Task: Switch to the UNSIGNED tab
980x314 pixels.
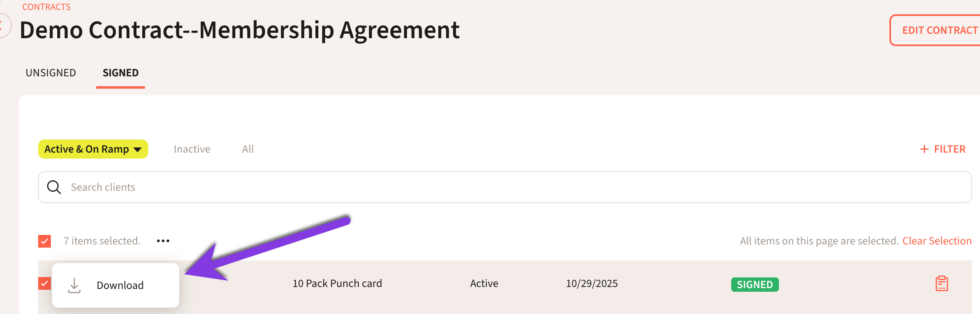Action: click(x=51, y=73)
